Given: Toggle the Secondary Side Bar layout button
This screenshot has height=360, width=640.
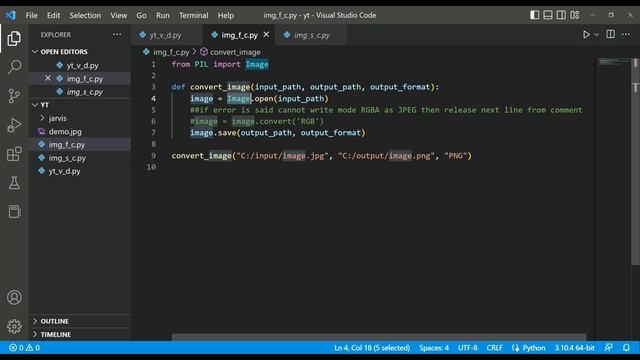Looking at the screenshot, I should tap(561, 15).
